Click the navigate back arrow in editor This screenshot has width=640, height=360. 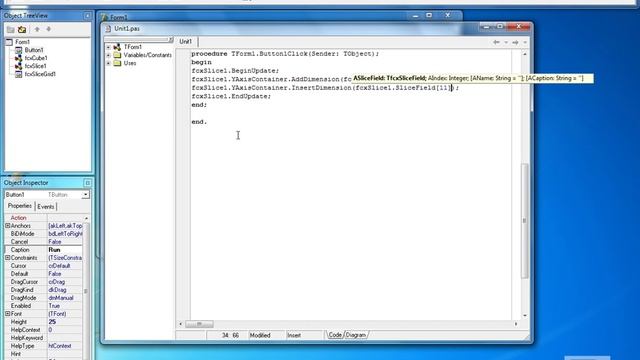pos(496,42)
